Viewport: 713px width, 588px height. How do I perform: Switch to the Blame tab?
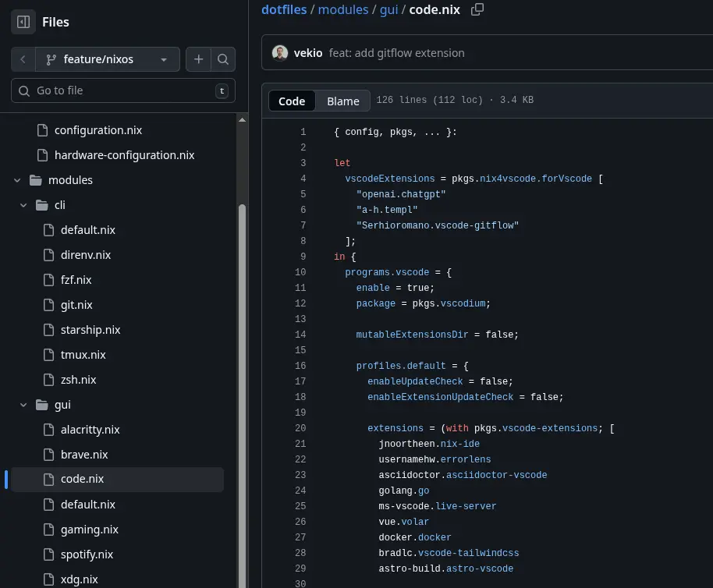pos(342,100)
